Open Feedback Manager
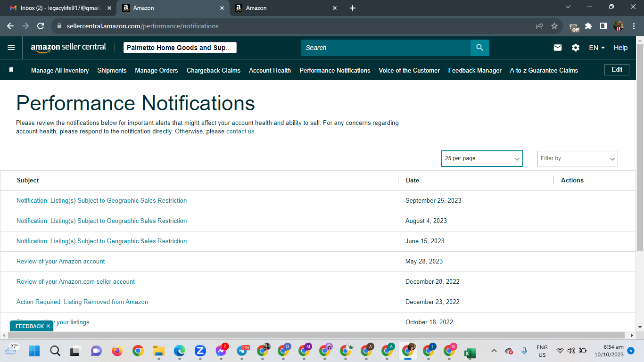The width and height of the screenshot is (644, 362). click(475, 70)
